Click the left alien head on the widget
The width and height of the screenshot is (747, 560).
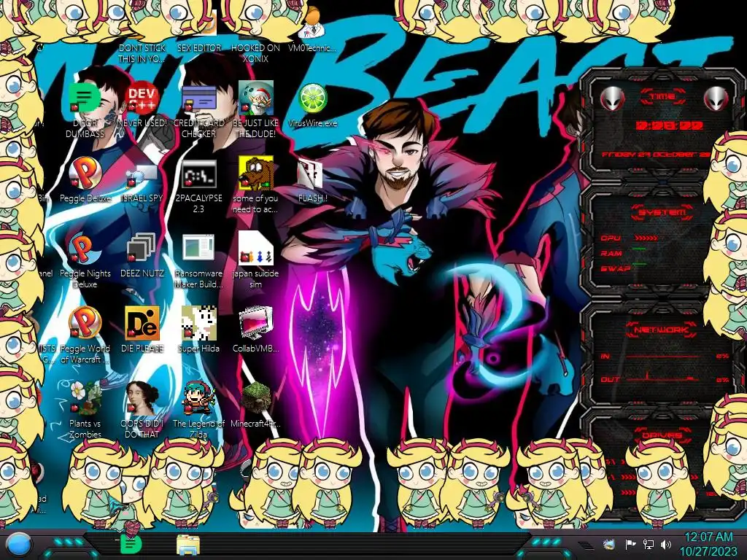612,99
